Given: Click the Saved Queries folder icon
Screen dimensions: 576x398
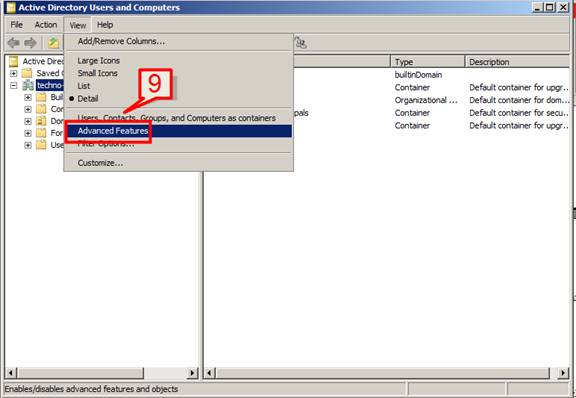Looking at the screenshot, I should click(27, 73).
